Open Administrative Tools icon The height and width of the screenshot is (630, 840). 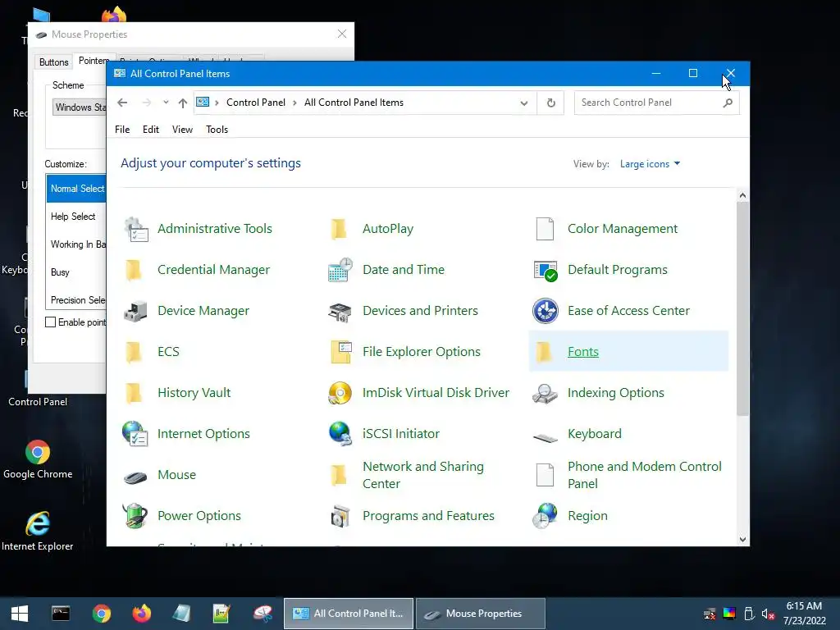[x=136, y=230]
